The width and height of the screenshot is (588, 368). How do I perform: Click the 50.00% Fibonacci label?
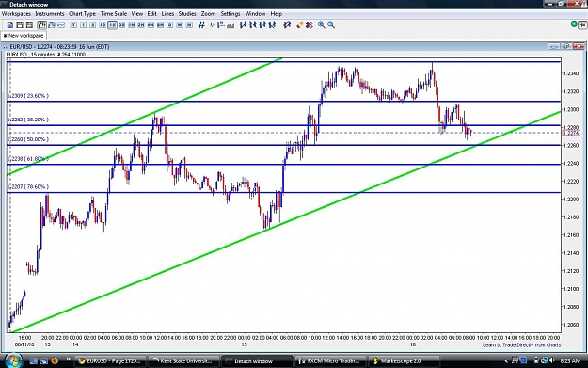28,139
